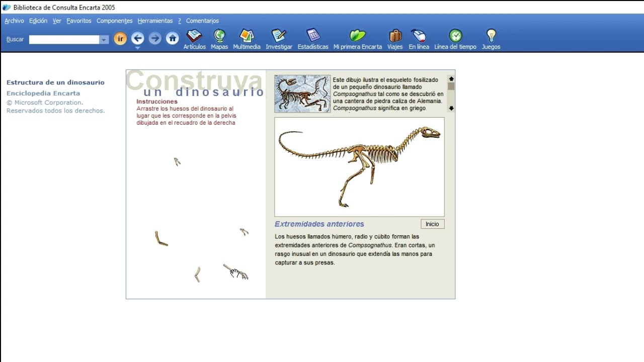Open the Línea del tiempo clock icon
The width and height of the screenshot is (644, 362).
coord(455,36)
